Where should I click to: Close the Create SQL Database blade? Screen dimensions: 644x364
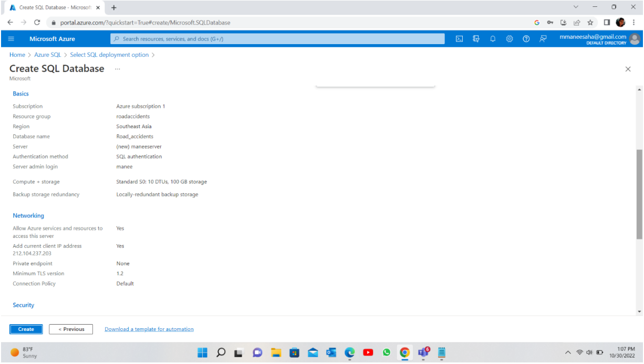(628, 69)
